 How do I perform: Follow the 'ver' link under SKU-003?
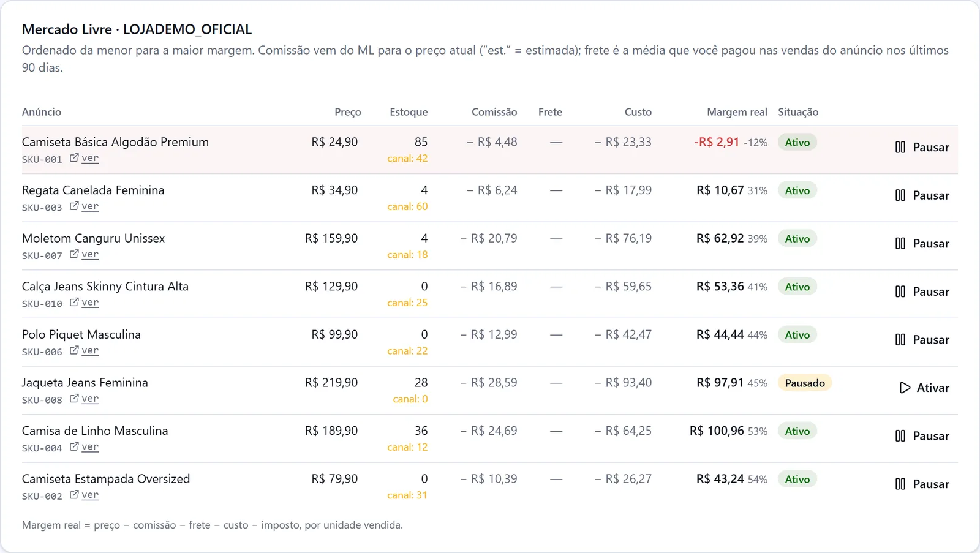pyautogui.click(x=90, y=206)
